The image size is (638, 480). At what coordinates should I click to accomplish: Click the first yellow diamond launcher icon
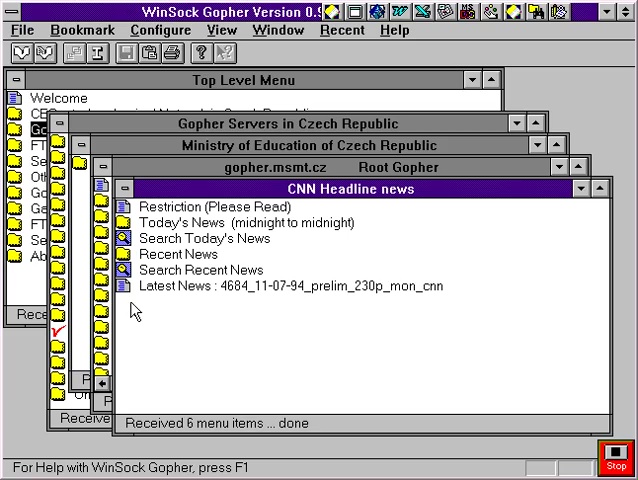pyautogui.click(x=332, y=12)
